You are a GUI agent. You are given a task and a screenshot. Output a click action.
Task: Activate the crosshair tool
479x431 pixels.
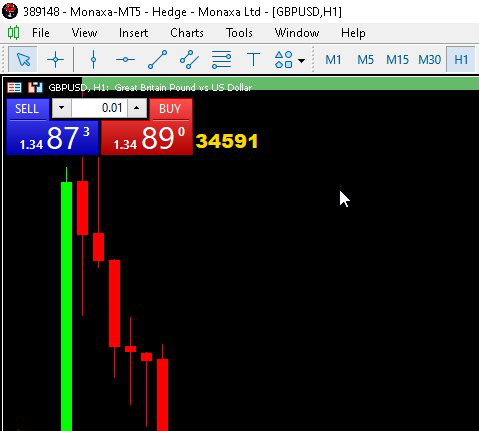(55, 60)
